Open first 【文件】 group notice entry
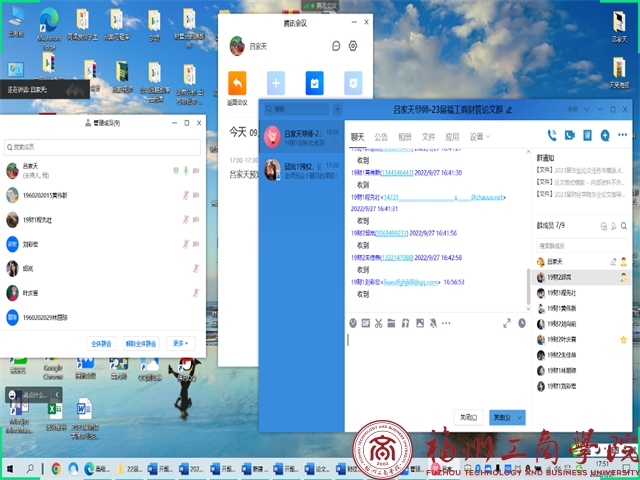 [x=580, y=170]
